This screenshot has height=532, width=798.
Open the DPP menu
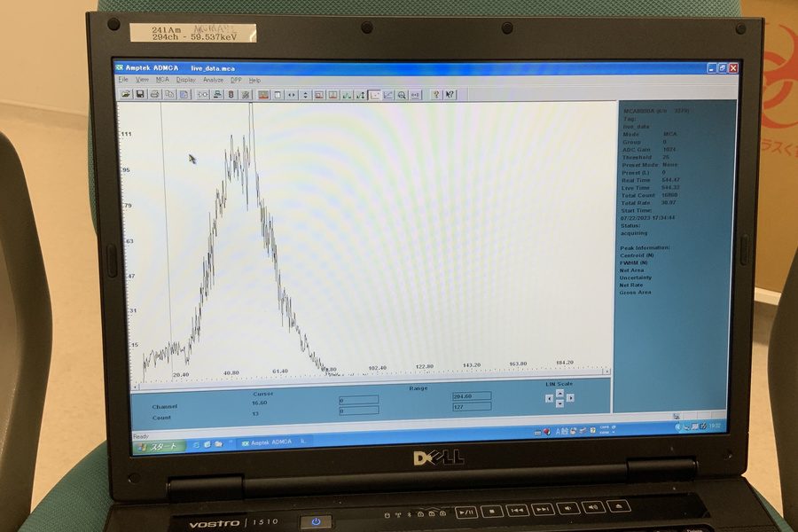[x=236, y=80]
